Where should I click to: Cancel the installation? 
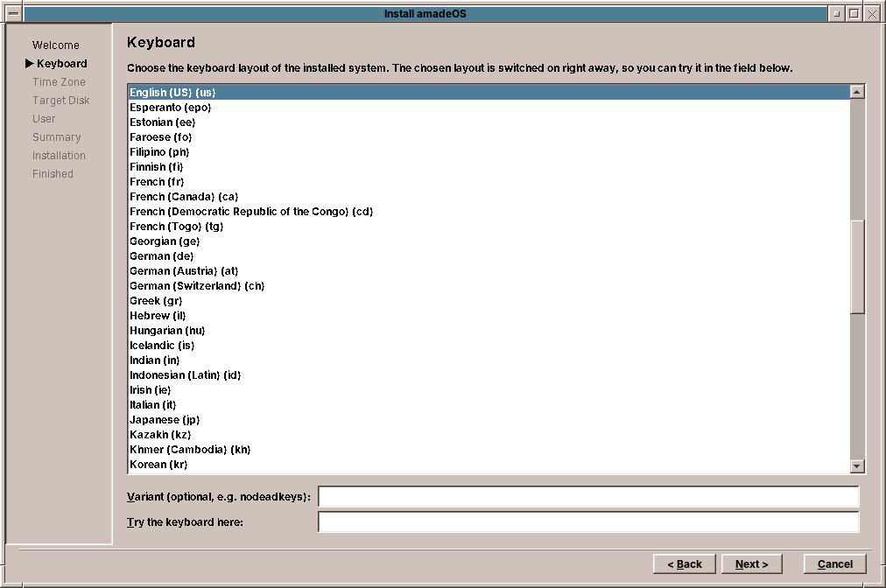pyautogui.click(x=834, y=563)
